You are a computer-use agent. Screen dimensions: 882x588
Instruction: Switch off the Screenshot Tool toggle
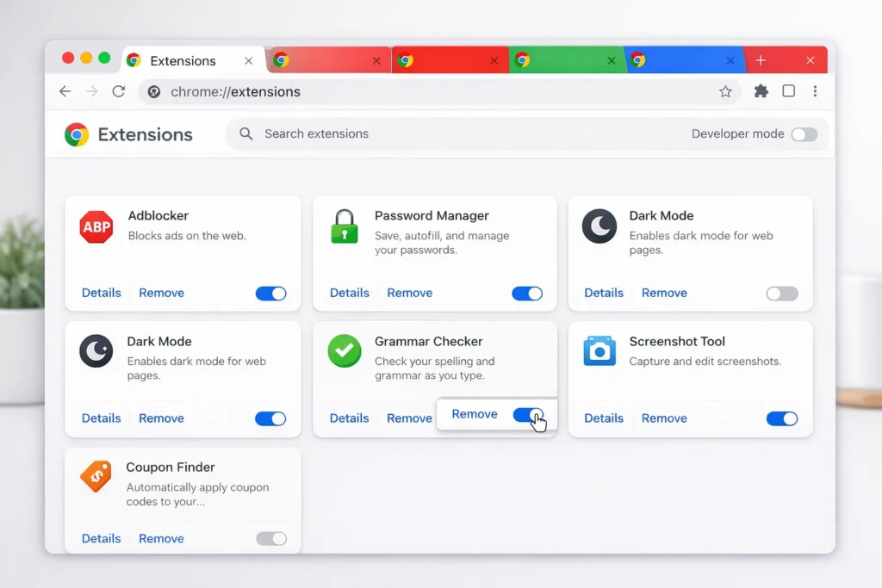click(x=781, y=419)
